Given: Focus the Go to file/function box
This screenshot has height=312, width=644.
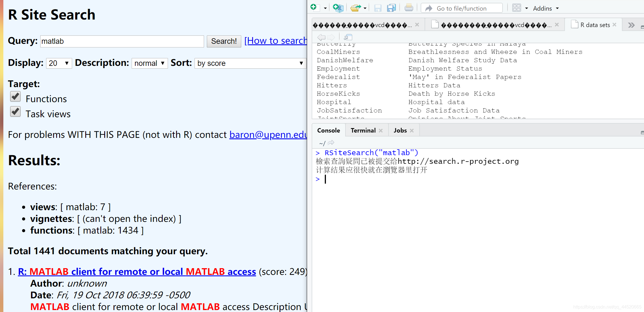Looking at the screenshot, I should point(462,8).
